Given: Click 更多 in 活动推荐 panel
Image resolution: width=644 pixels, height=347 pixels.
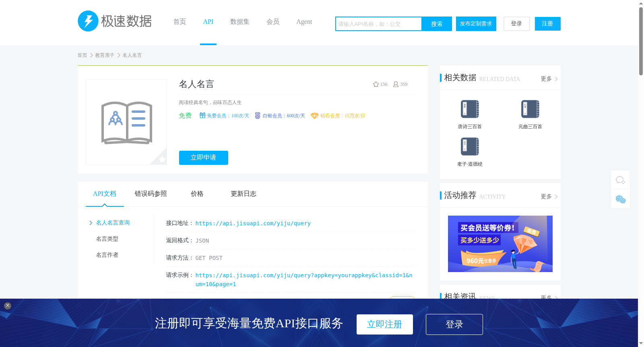Looking at the screenshot, I should (x=549, y=197).
